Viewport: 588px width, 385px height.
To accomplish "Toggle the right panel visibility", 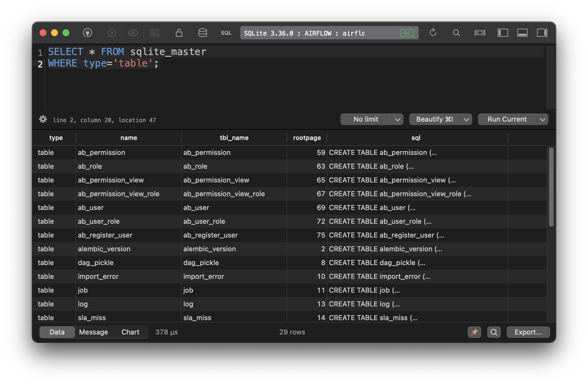I will coord(542,33).
